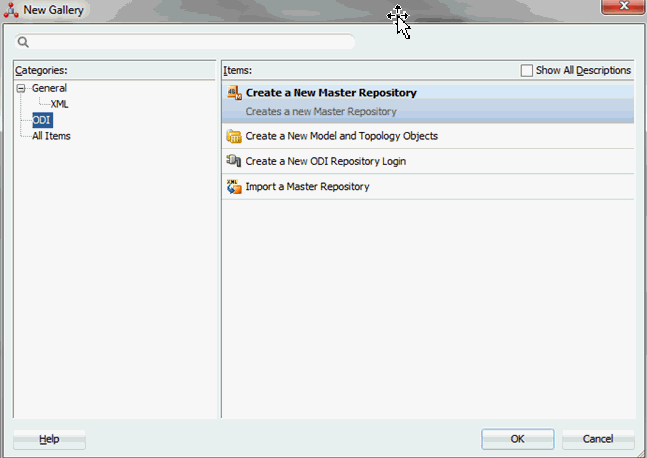The image size is (647, 458).
Task: Select the ODI category
Action: click(42, 120)
